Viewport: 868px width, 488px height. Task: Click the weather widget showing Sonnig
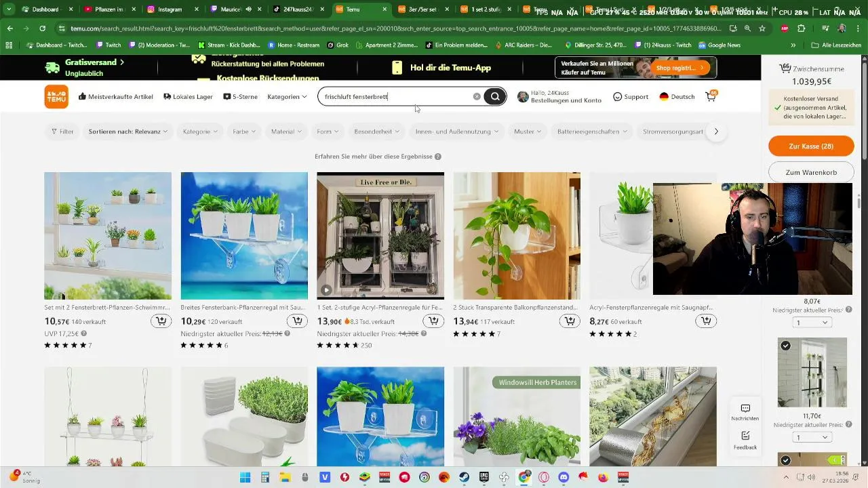point(24,476)
